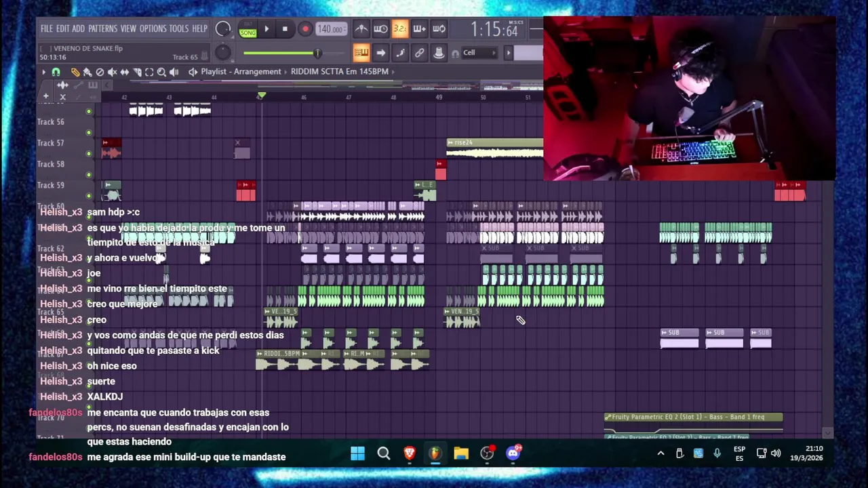The height and width of the screenshot is (488, 868).
Task: Open the mixer knob icon
Action: (x=439, y=53)
